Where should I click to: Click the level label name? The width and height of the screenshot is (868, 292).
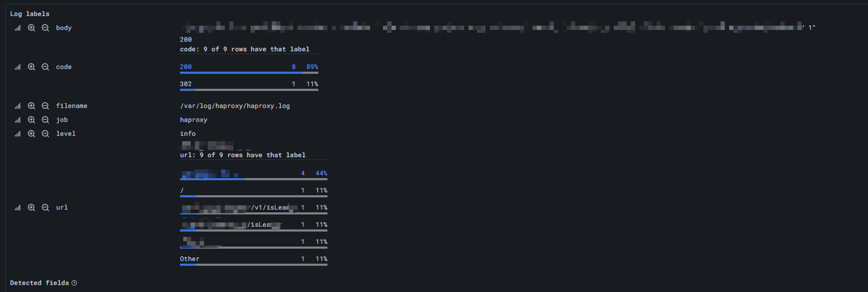tap(66, 134)
